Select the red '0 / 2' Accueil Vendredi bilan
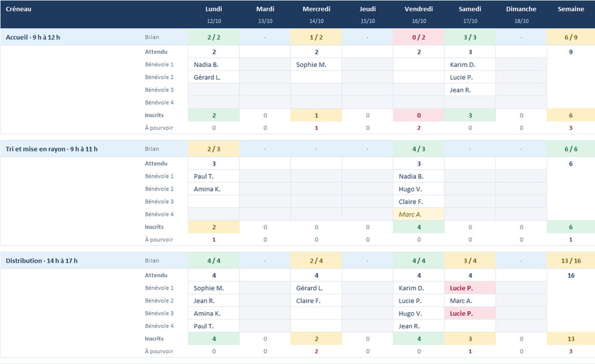 coord(419,37)
